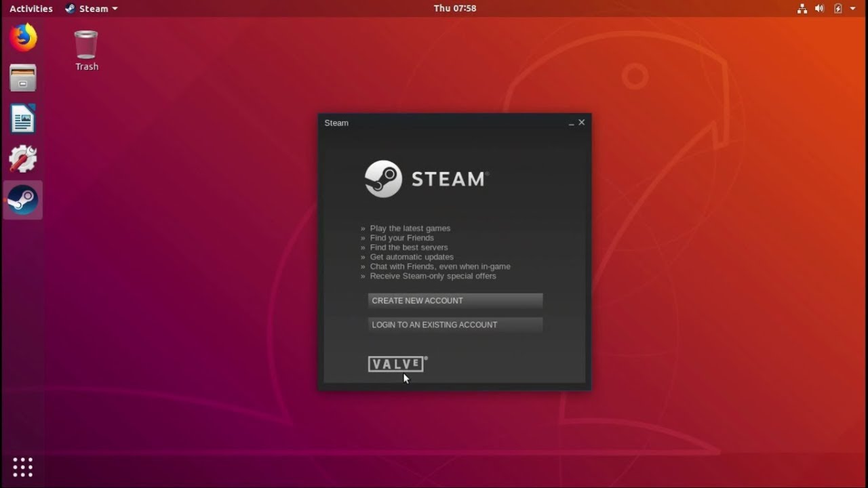Image resolution: width=868 pixels, height=488 pixels.
Task: Click the Steam window title text
Action: (336, 123)
